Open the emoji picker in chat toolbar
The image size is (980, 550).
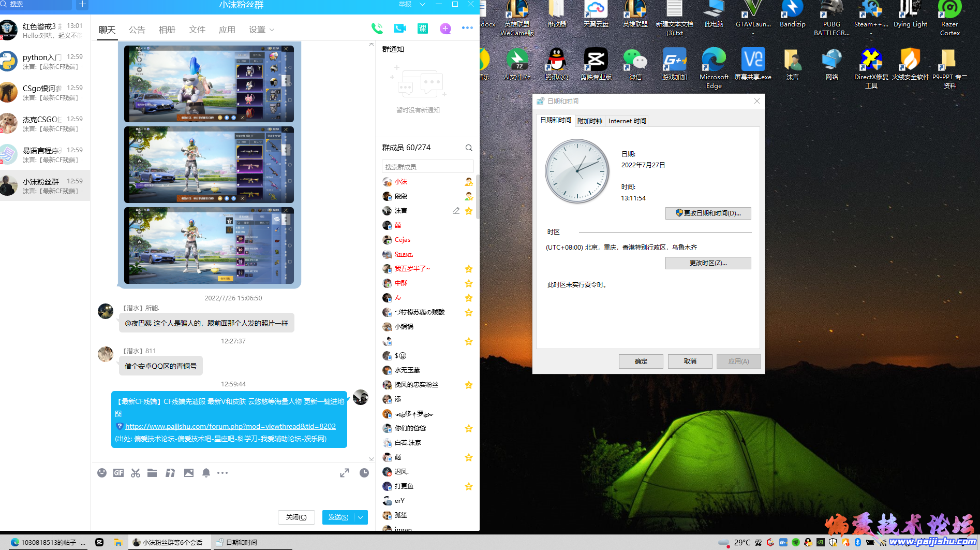[102, 473]
